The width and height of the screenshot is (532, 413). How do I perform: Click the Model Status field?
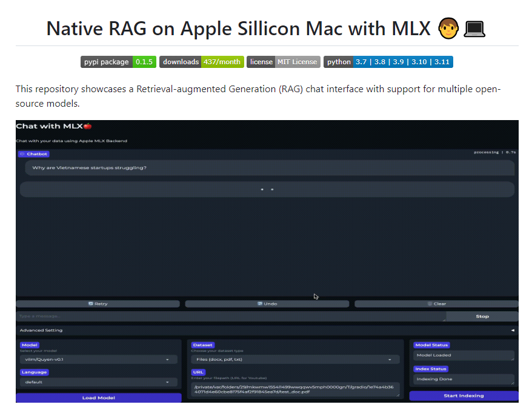[x=464, y=355]
